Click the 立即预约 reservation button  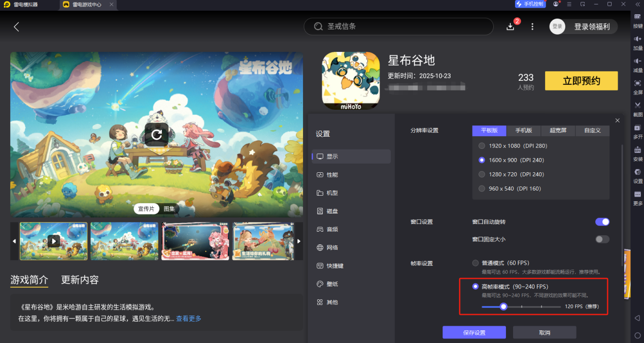point(581,80)
